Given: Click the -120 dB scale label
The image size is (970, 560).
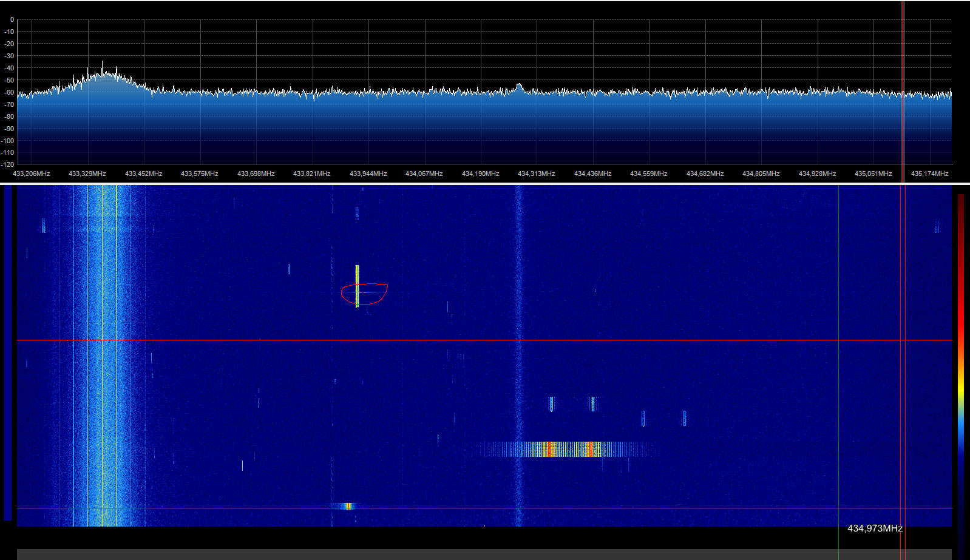Looking at the screenshot, I should click(7, 164).
